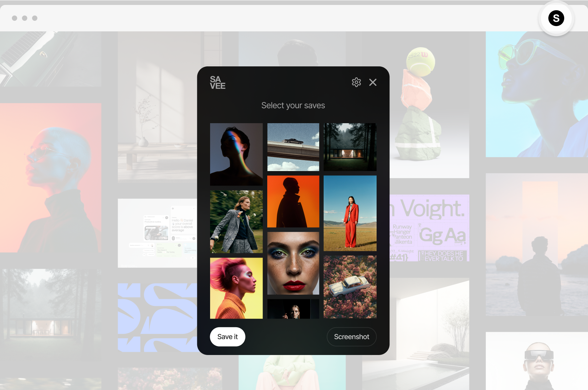Click the SAVEE logo in popup
This screenshot has height=390, width=588.
click(218, 83)
